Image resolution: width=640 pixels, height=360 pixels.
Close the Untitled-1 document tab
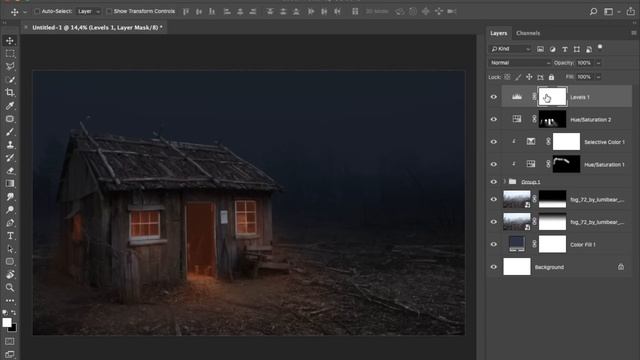(x=26, y=27)
